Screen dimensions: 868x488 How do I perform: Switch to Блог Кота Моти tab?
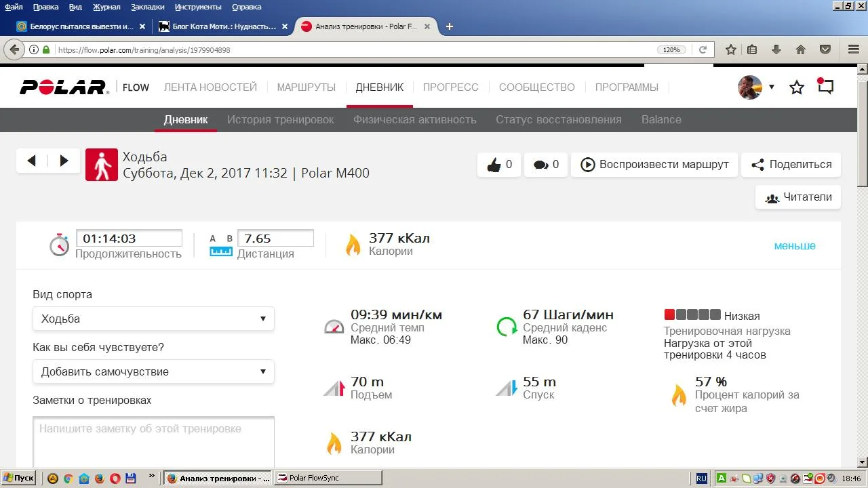click(x=223, y=26)
